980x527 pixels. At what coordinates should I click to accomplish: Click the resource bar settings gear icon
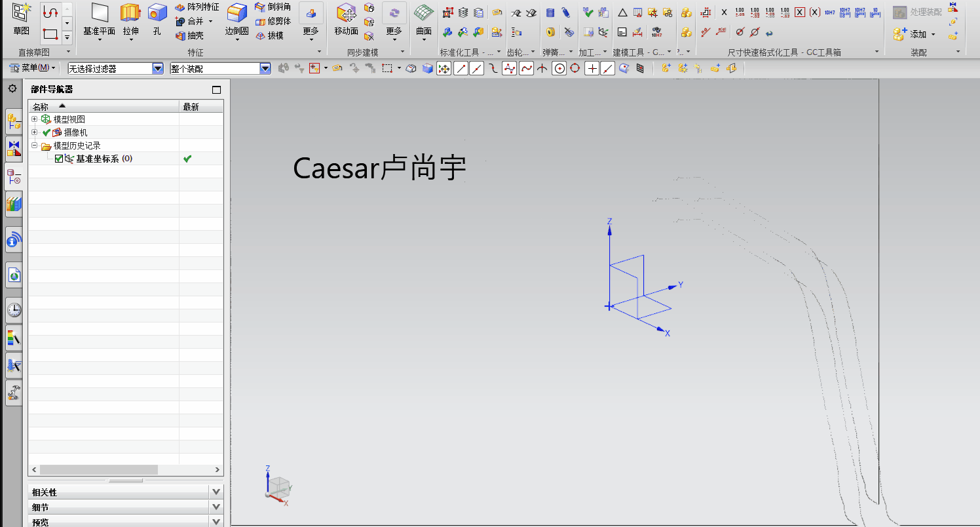click(12, 88)
